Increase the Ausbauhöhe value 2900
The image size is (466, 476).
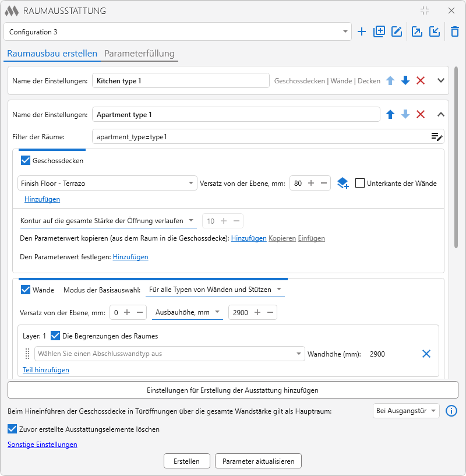coord(257,312)
